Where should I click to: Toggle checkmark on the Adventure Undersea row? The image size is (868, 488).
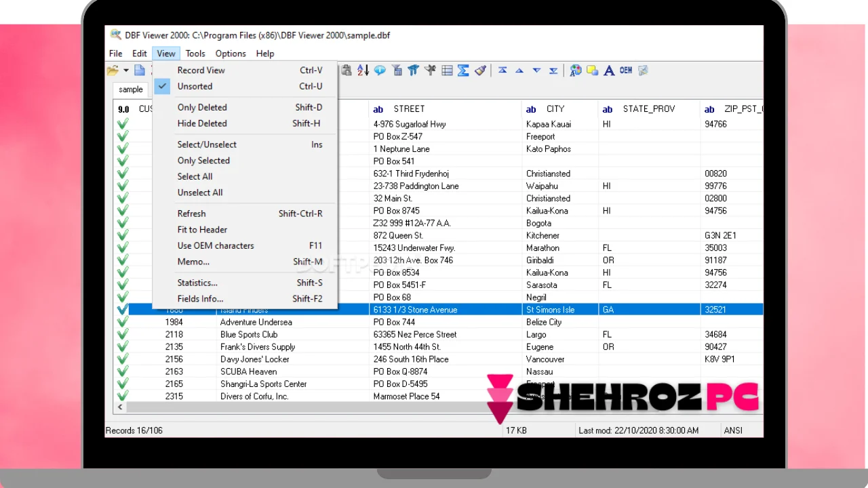123,322
